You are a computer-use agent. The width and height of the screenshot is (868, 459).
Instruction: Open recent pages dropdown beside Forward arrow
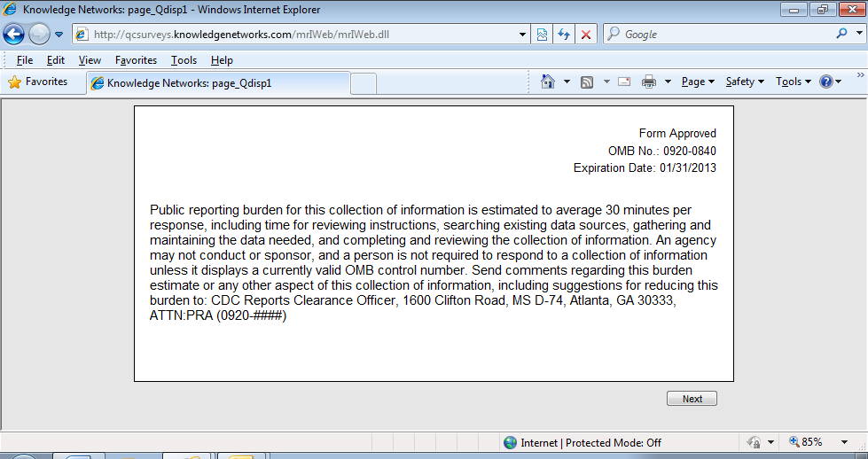coord(59,35)
